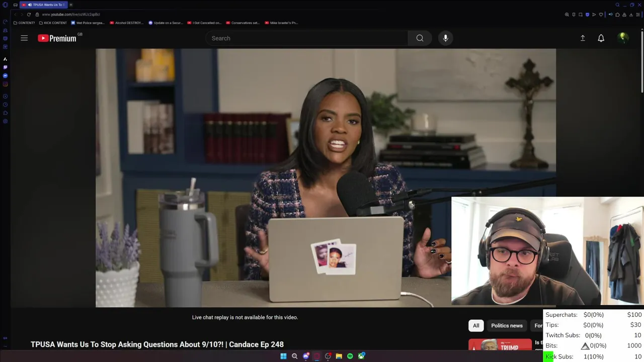Open the Xbox app from the taskbar
644x362 pixels.
361,356
